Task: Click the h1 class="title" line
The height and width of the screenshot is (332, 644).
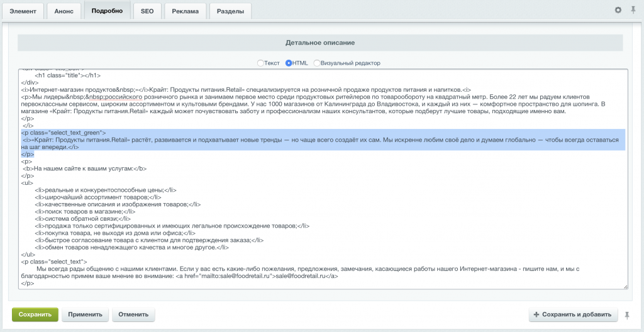Action: [68, 75]
